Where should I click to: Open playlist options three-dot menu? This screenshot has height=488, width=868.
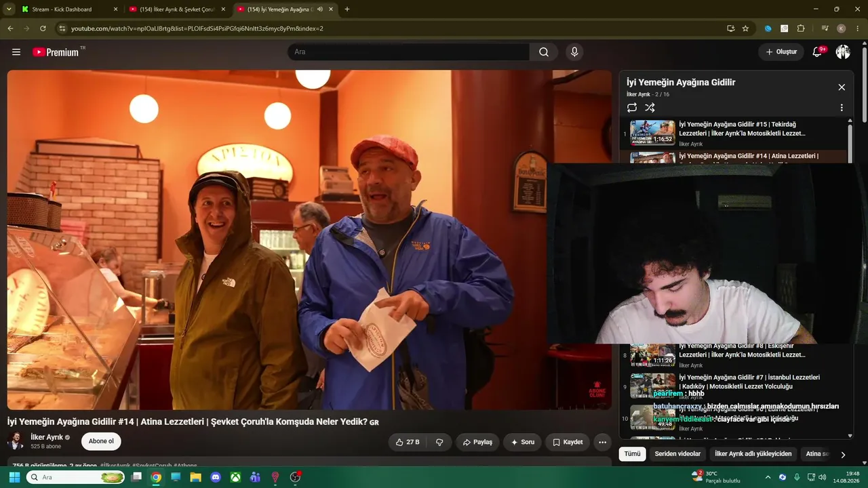[x=842, y=108]
